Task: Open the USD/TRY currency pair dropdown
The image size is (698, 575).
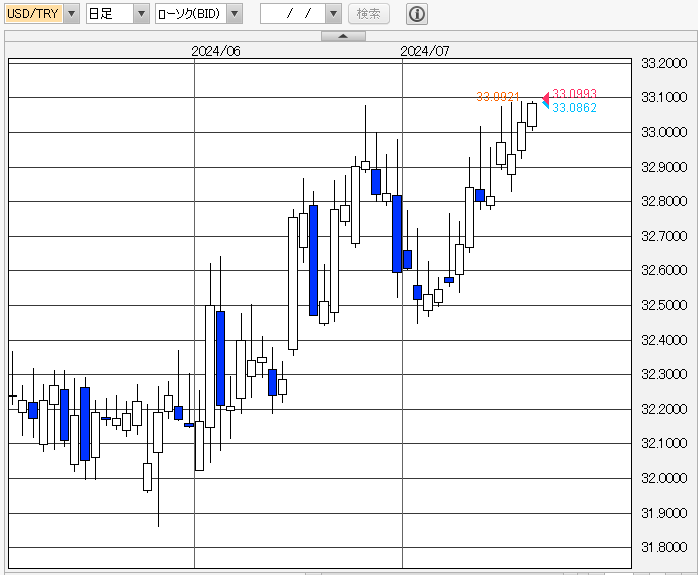Action: [71, 14]
